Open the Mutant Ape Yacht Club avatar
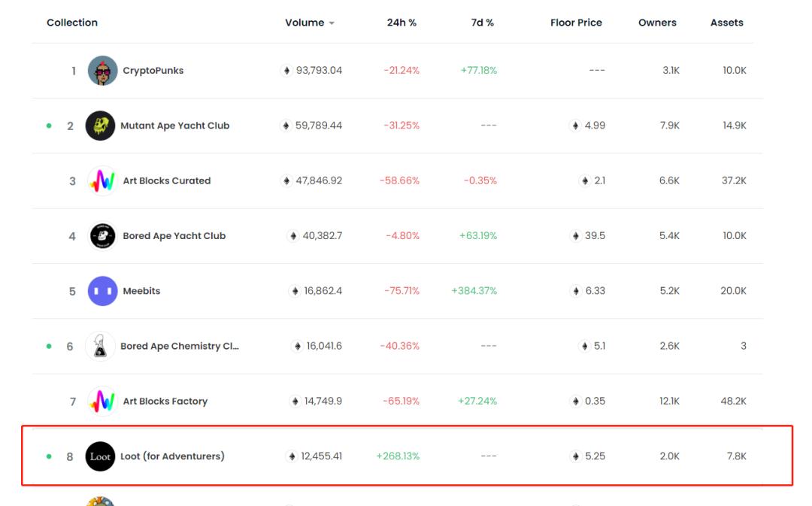The width and height of the screenshot is (812, 506). (100, 126)
